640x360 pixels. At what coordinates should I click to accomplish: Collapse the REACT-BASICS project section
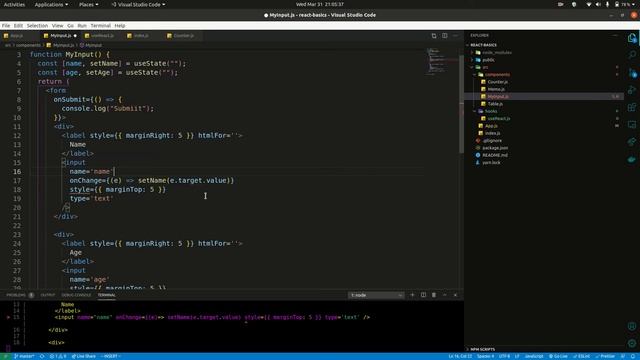coord(483,45)
